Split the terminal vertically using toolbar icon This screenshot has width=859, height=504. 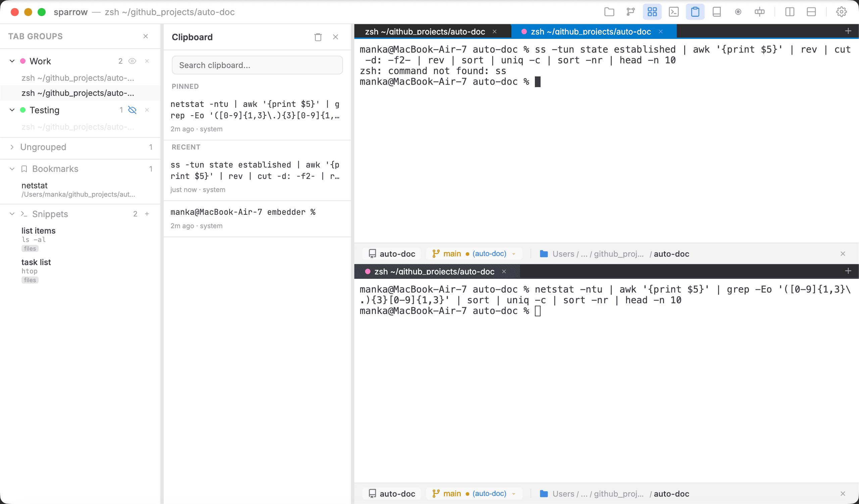pyautogui.click(x=790, y=12)
